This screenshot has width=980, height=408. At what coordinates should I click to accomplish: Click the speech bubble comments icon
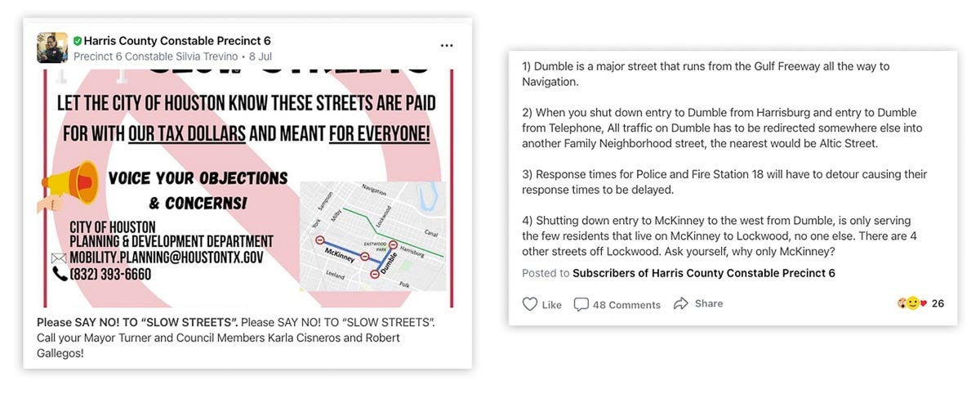581,304
